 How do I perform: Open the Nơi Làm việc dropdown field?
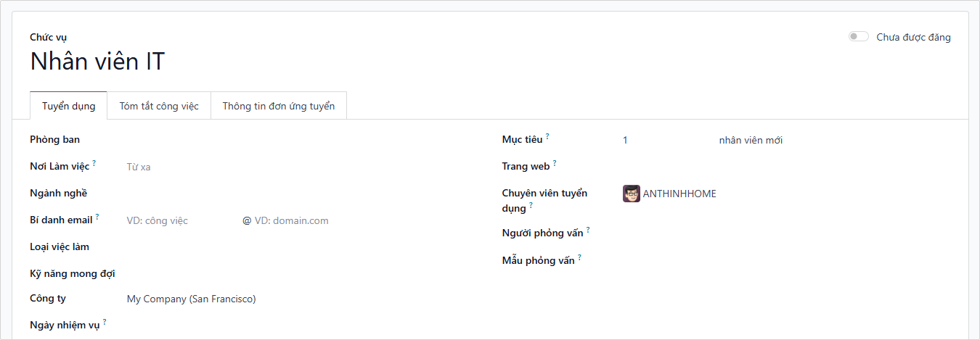click(290, 167)
